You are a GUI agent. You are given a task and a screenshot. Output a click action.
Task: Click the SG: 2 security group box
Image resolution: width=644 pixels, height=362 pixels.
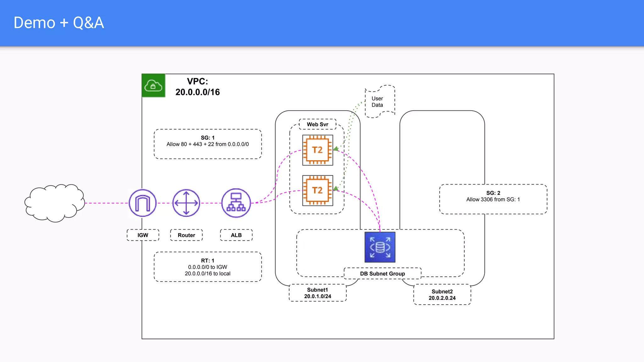tap(493, 199)
